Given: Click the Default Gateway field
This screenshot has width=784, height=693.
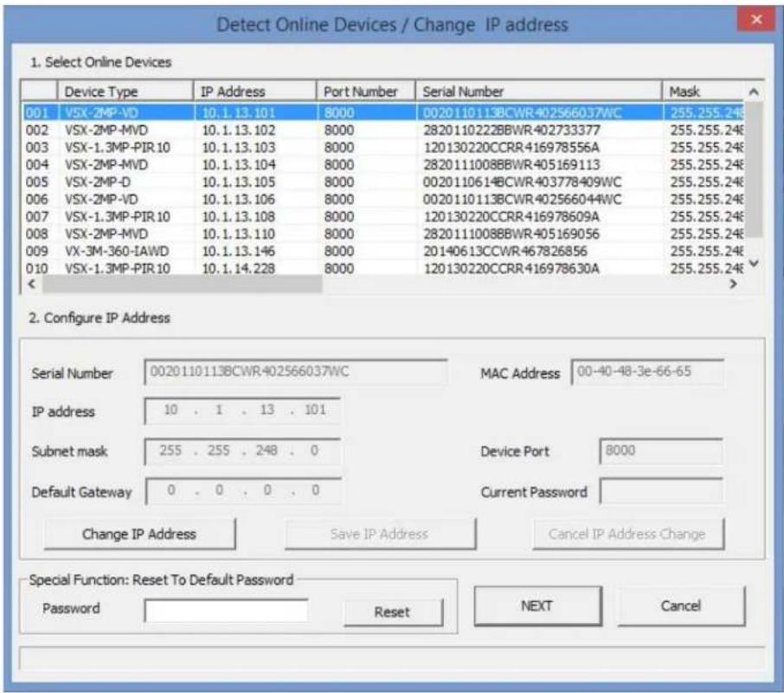Looking at the screenshot, I should 243,491.
